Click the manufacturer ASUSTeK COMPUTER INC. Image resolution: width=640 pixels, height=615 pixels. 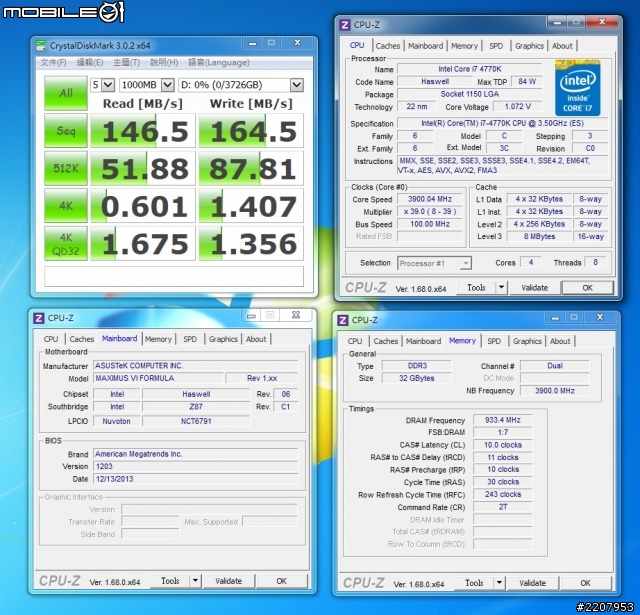click(196, 366)
